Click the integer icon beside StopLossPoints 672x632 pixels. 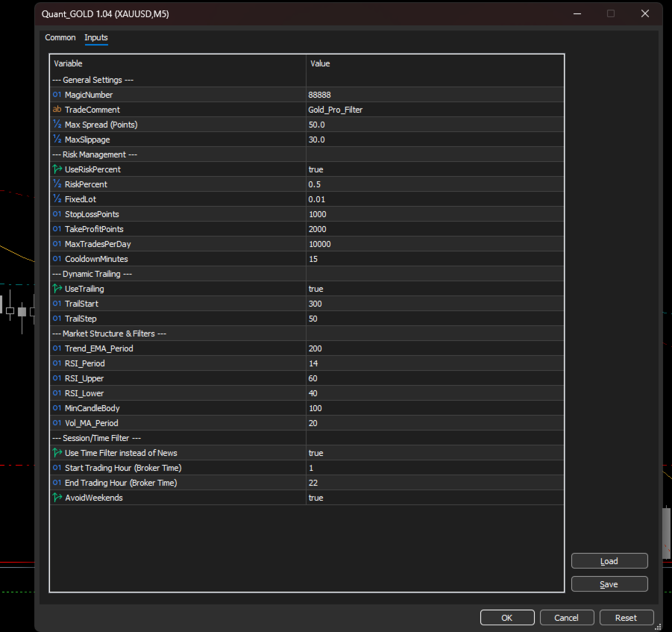point(57,214)
